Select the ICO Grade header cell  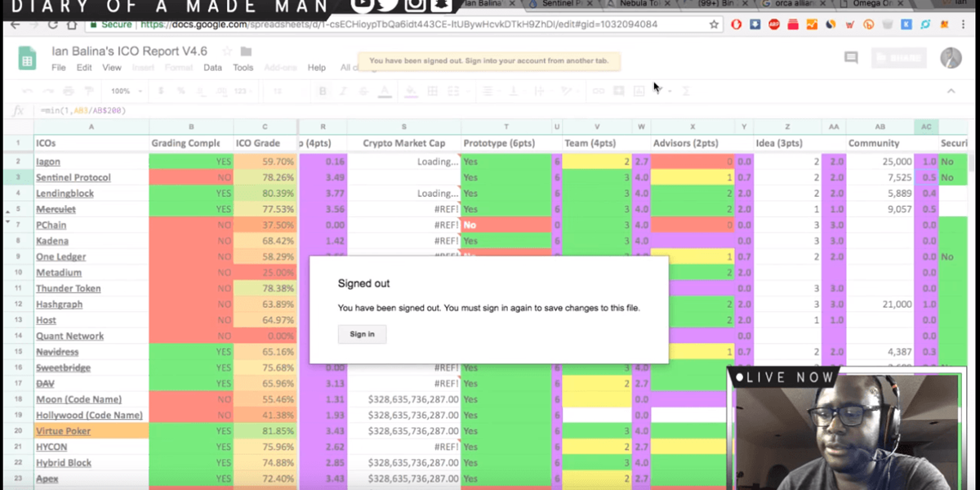click(x=265, y=143)
